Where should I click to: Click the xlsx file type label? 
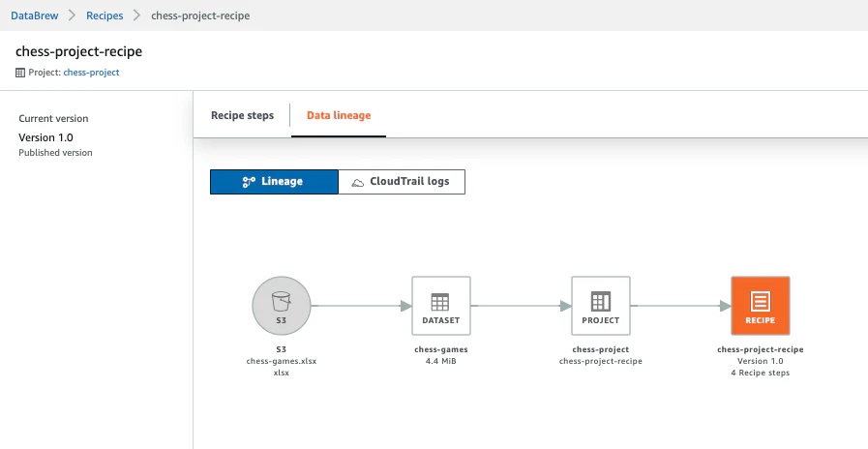click(x=282, y=373)
